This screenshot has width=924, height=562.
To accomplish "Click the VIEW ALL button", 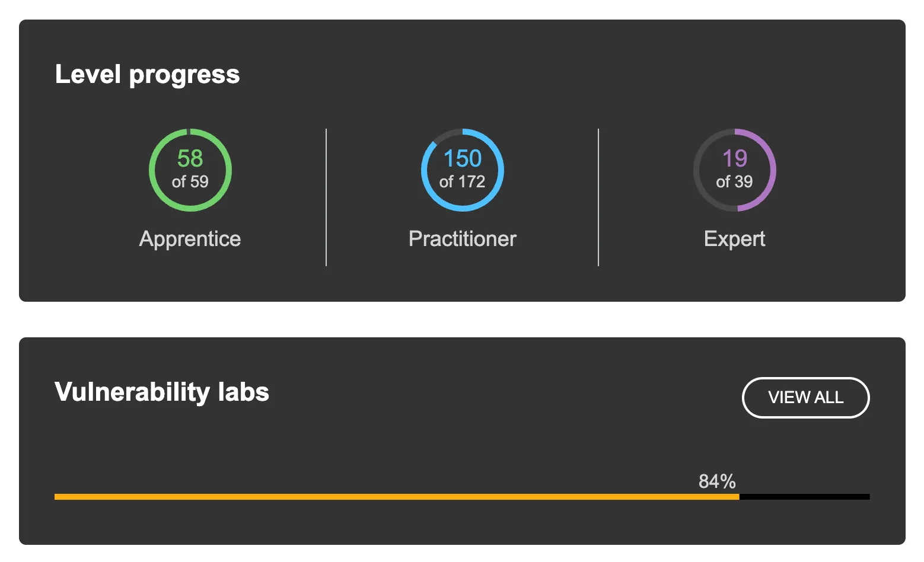I will pos(805,398).
